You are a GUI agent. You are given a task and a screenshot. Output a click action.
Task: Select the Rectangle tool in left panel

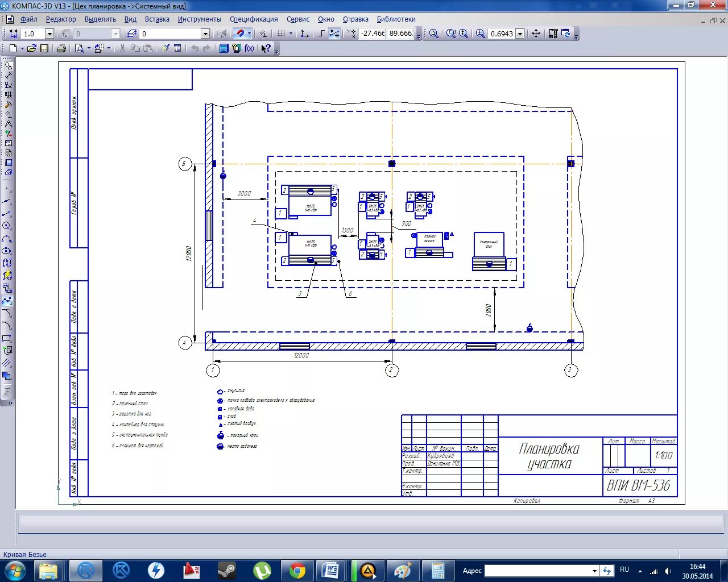coord(7,338)
